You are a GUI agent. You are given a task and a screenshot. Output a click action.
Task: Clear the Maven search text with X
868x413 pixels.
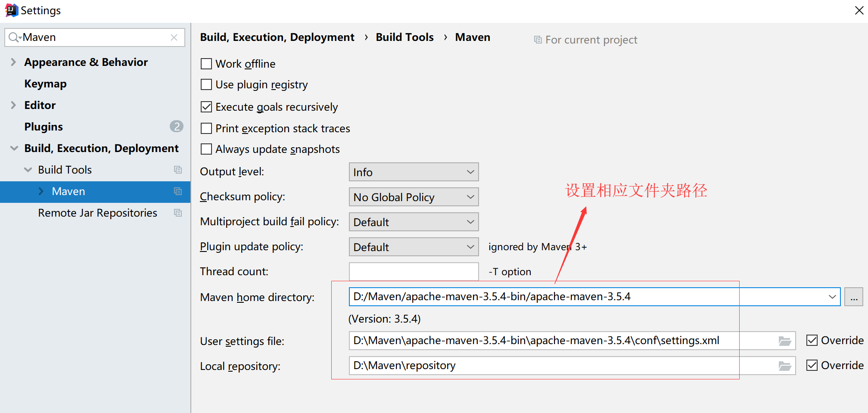pos(174,37)
